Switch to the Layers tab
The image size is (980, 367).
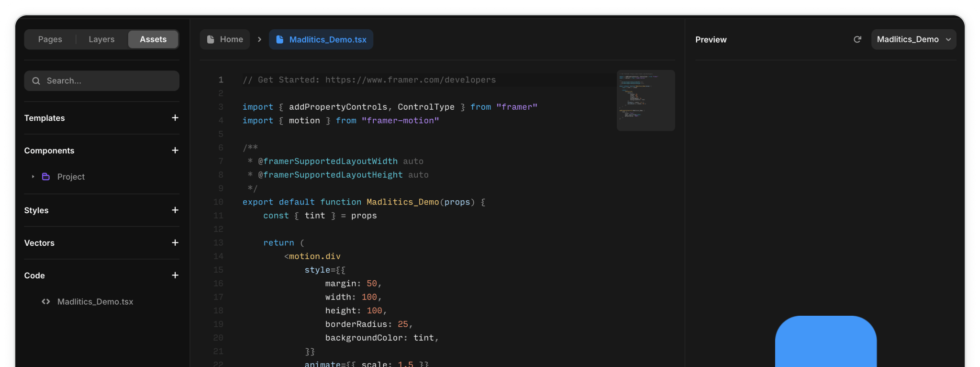click(x=101, y=39)
